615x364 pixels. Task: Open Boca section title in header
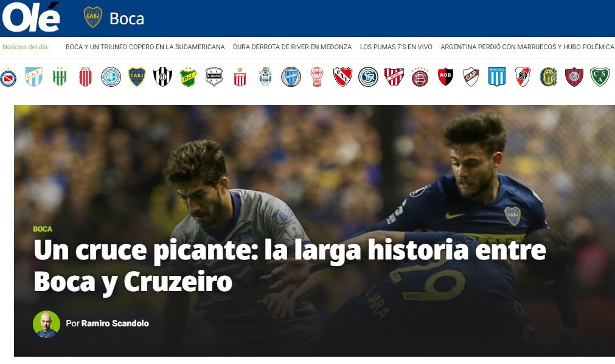(x=127, y=18)
